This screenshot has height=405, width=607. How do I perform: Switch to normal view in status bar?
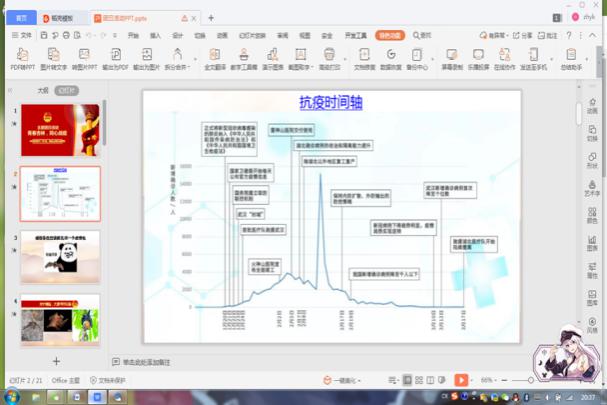point(407,380)
